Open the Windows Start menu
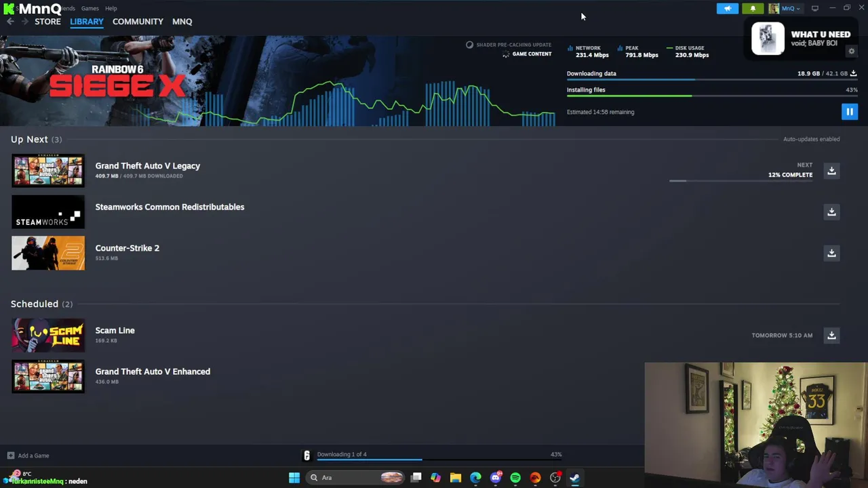The image size is (868, 488). 294,478
